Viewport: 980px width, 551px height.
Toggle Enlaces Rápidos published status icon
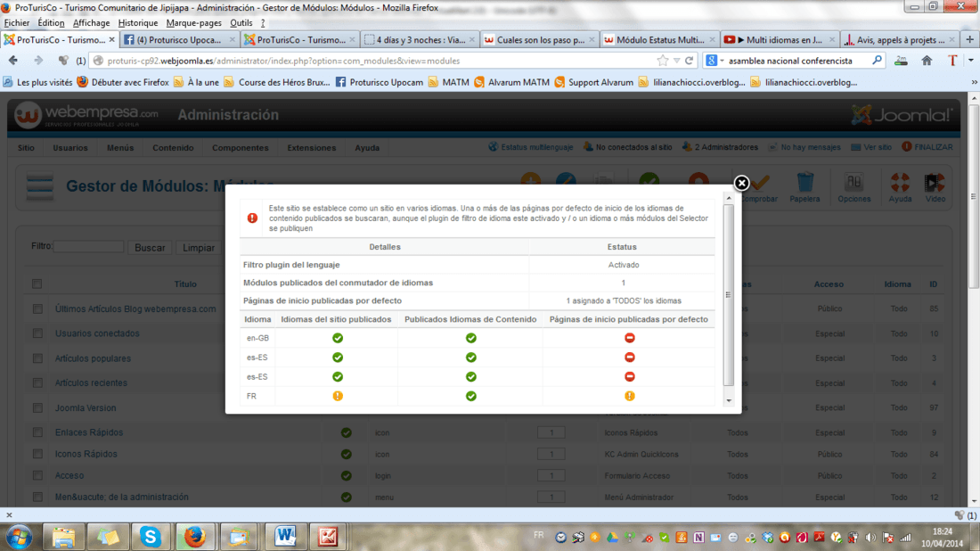pyautogui.click(x=347, y=432)
